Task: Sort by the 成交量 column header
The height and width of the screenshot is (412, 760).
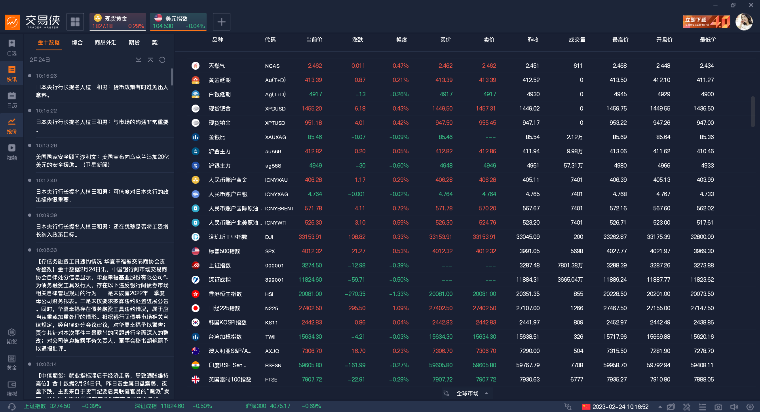Action: (577, 40)
